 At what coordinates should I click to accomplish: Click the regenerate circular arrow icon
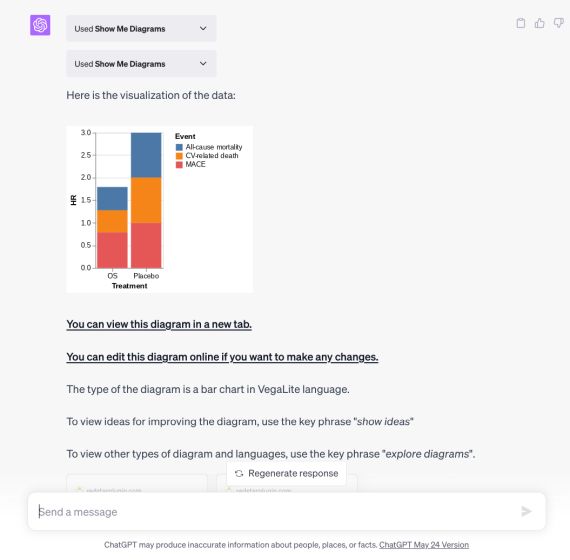tap(239, 473)
